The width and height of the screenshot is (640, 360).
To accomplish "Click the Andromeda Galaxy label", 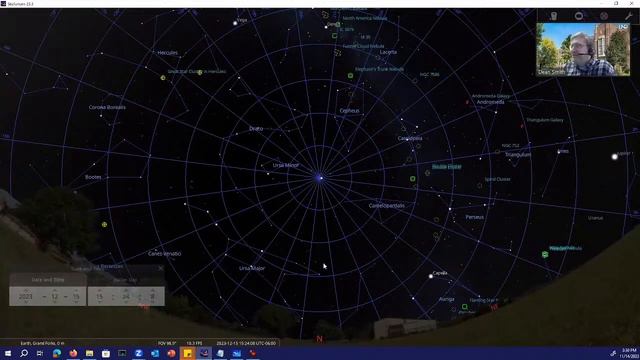I will (x=490, y=96).
